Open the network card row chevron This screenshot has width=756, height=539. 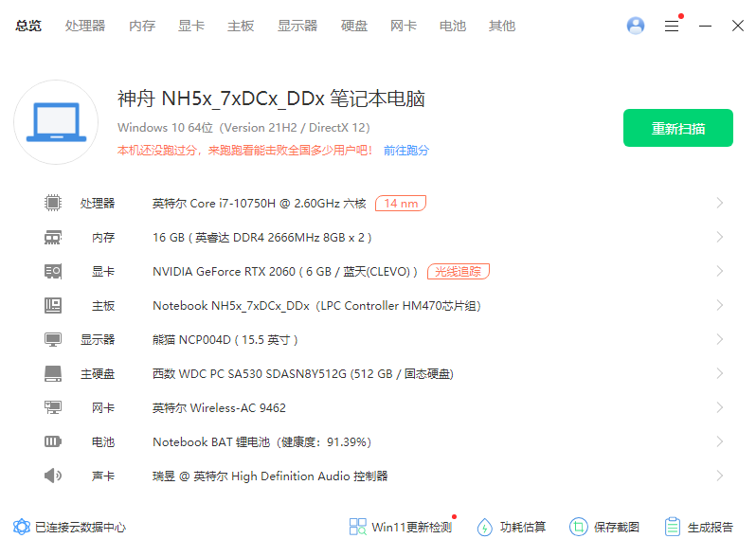(x=720, y=407)
